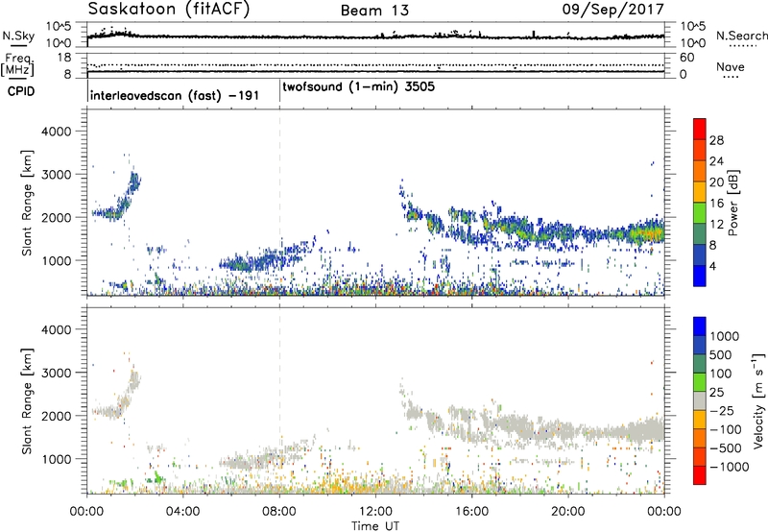
Task: Click the 'Velocity [m s-1]' colorbar label
Action: [758, 400]
